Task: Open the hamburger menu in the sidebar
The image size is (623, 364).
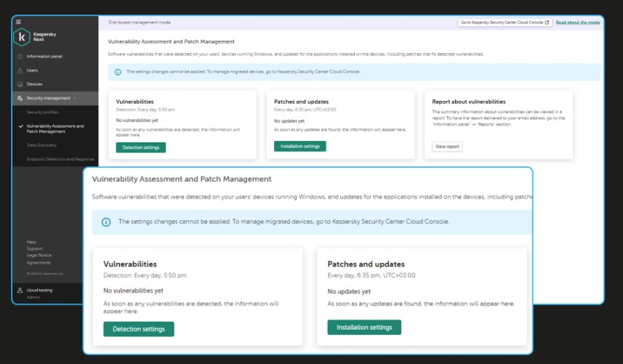Action: pos(18,23)
